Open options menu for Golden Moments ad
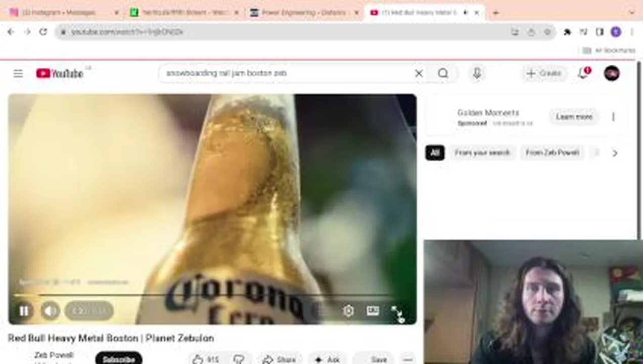The image size is (643, 364). click(613, 117)
